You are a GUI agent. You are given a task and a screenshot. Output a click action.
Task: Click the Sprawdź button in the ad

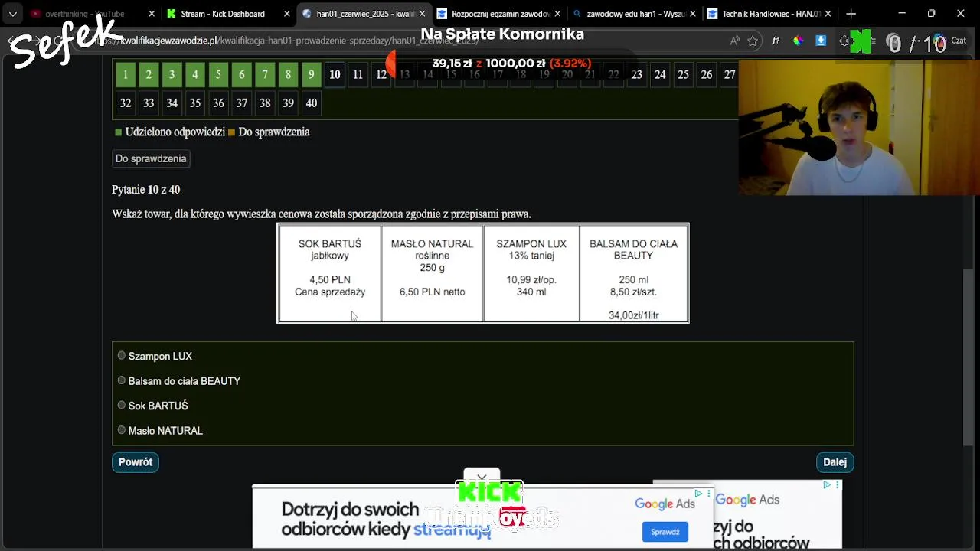click(x=665, y=532)
